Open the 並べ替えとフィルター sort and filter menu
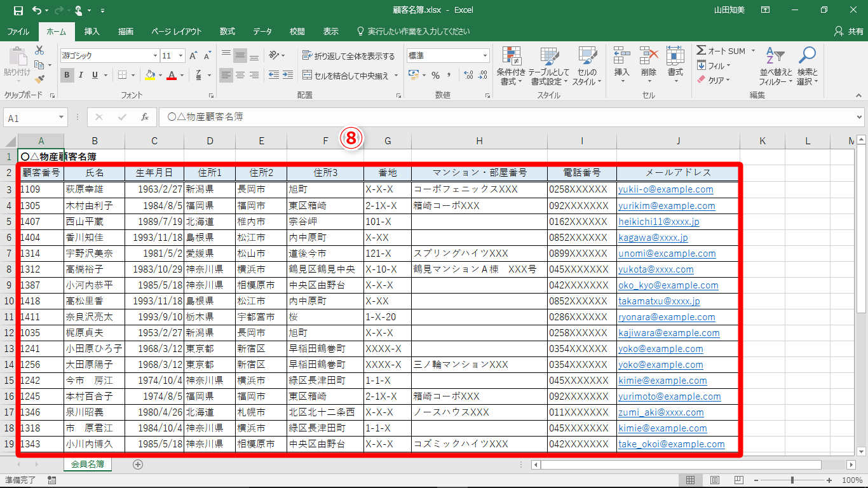Image resolution: width=868 pixels, height=488 pixels. [776, 66]
